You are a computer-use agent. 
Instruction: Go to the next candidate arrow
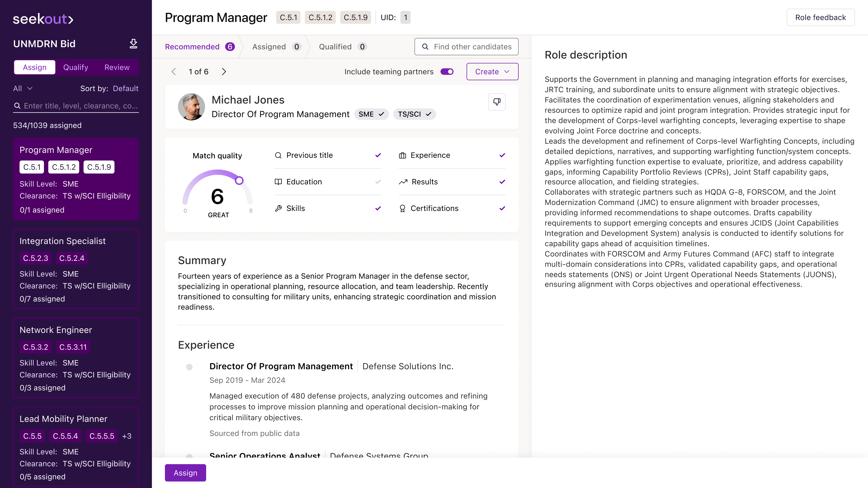coord(224,72)
